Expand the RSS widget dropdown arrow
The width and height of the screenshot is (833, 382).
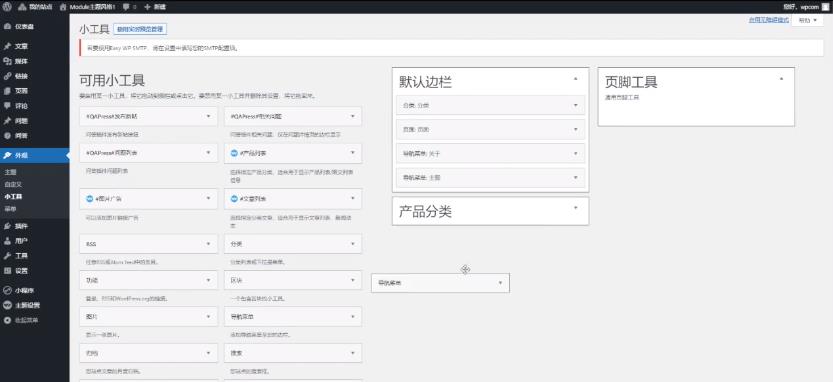(208, 243)
